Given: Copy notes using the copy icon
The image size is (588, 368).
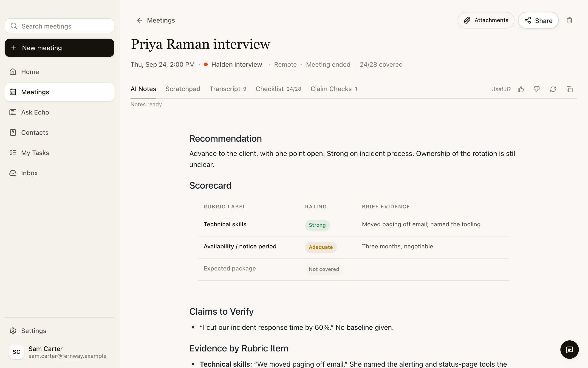Looking at the screenshot, I should (570, 89).
